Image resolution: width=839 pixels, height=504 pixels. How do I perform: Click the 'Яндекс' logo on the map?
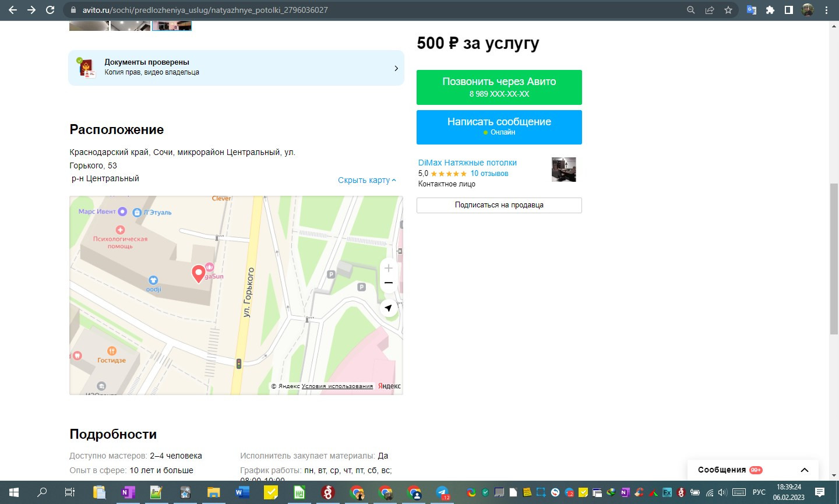coord(389,386)
